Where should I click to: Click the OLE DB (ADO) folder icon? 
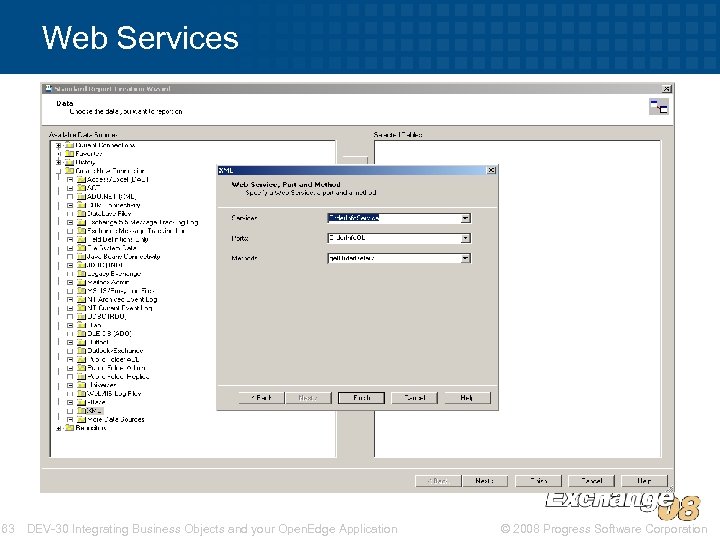click(82, 334)
